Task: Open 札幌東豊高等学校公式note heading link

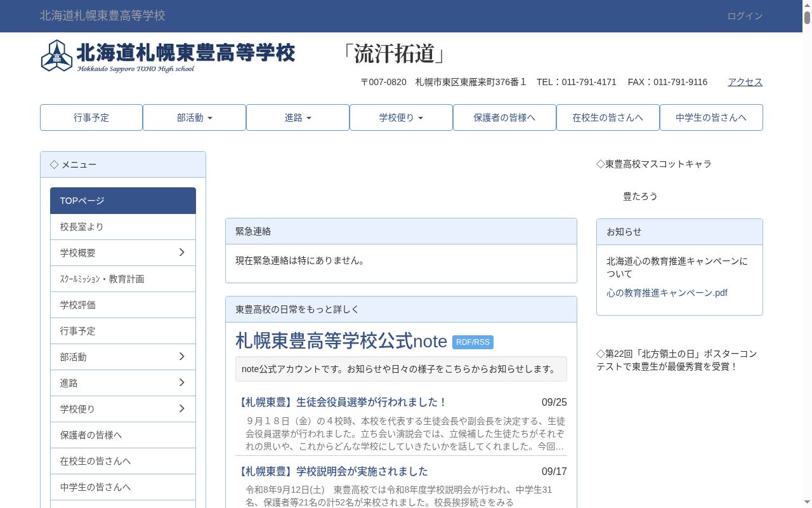Action: tap(341, 341)
